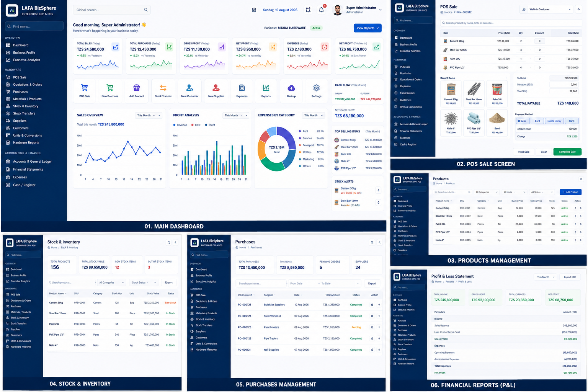The height and width of the screenshot is (392, 588).
Task: Click New Supplier quick action icon
Action: coord(216,88)
